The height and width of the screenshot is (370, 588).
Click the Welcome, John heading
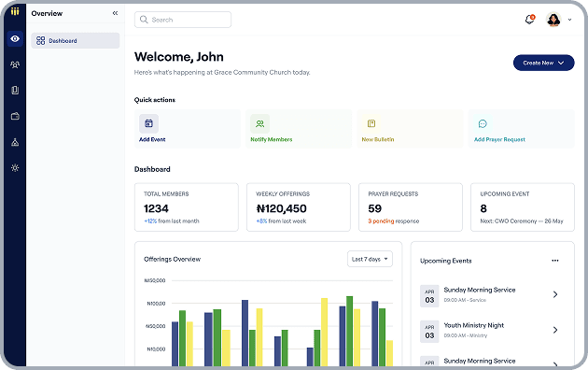tap(179, 57)
